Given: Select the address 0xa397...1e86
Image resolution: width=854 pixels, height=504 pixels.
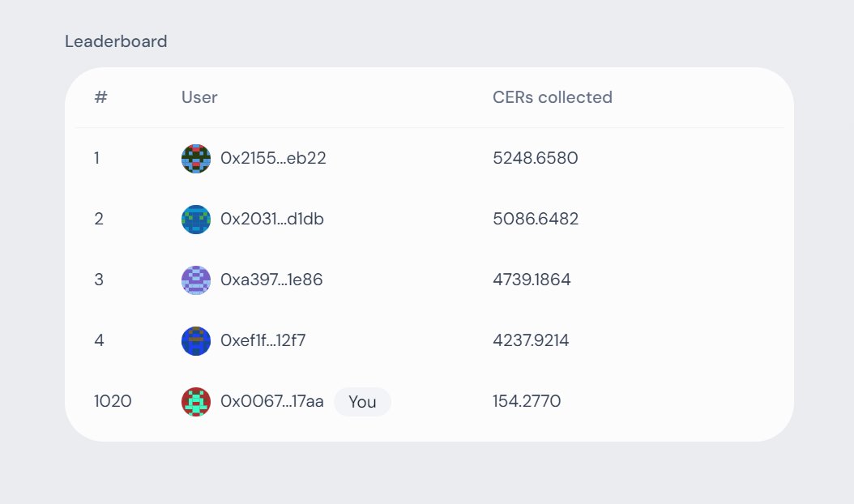Looking at the screenshot, I should click(271, 280).
